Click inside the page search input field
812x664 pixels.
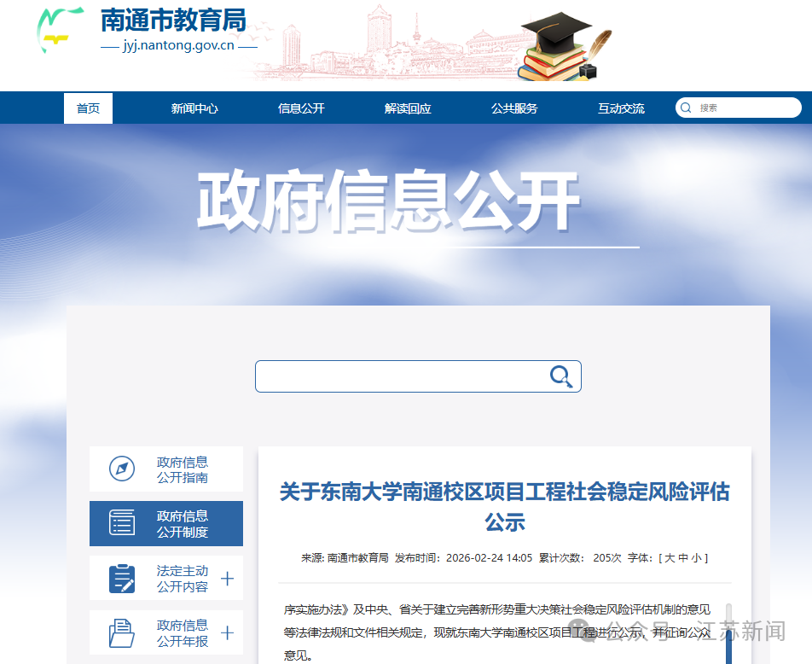tap(401, 376)
